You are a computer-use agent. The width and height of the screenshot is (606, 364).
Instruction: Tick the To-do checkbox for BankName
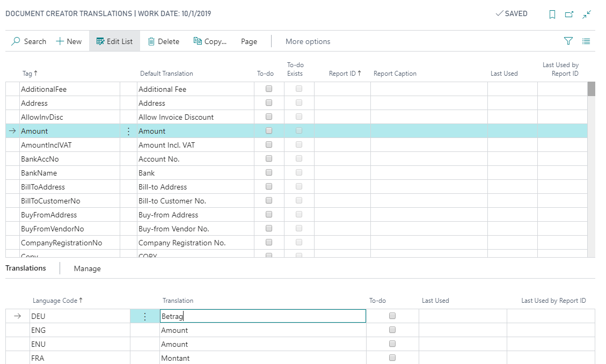269,173
